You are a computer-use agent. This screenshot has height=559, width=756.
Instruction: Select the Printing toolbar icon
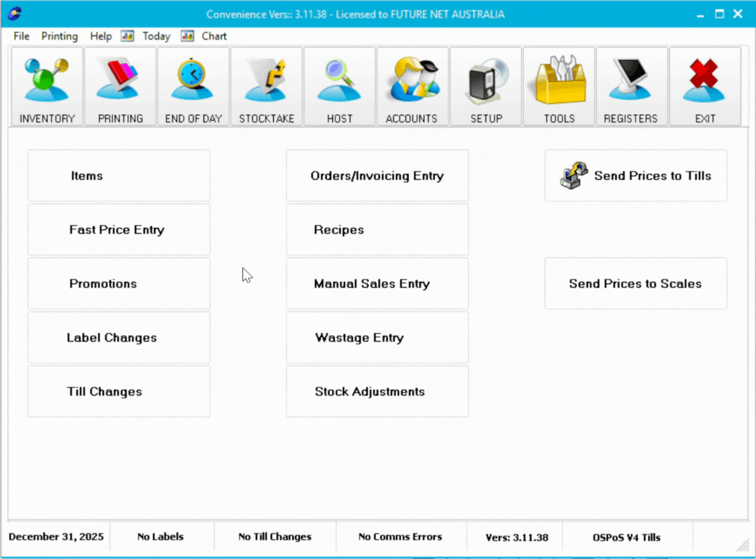[120, 86]
